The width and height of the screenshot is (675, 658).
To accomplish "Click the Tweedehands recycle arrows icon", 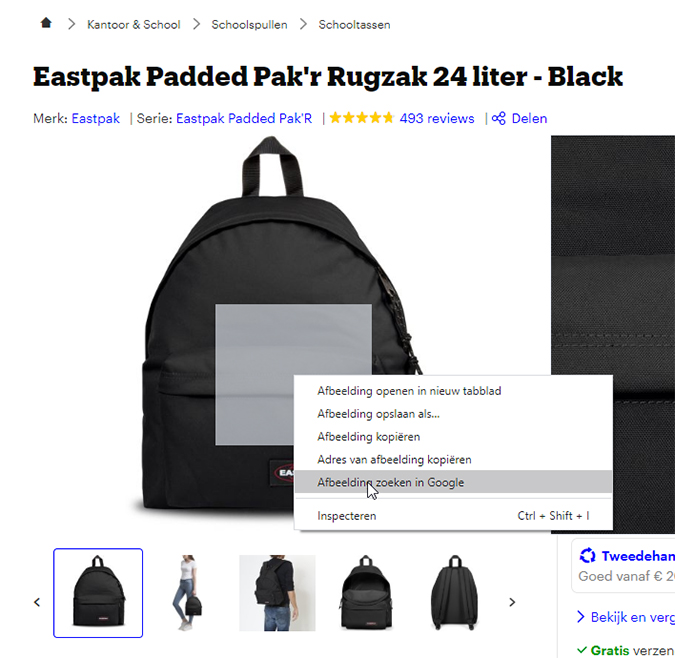I will tap(587, 556).
